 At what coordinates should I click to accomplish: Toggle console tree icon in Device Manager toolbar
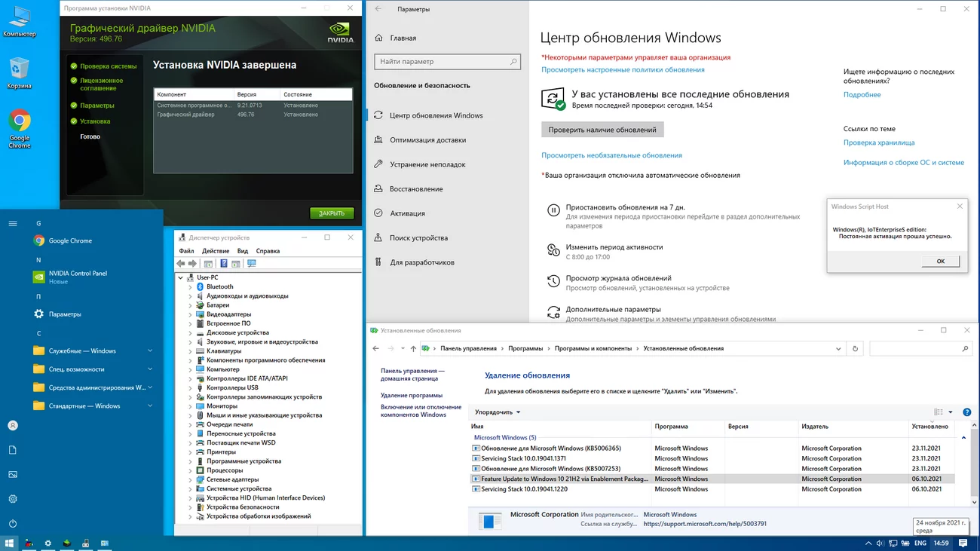208,264
